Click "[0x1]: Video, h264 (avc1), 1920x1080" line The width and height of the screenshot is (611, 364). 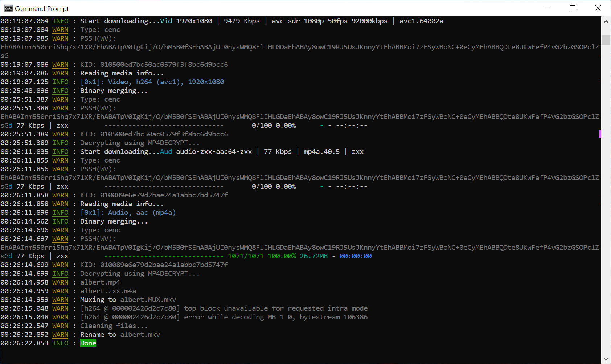[152, 82]
